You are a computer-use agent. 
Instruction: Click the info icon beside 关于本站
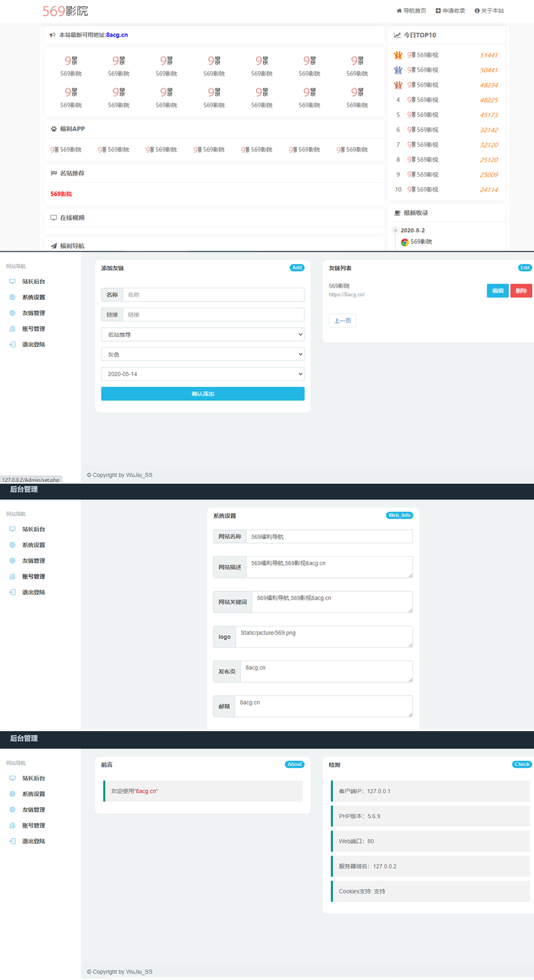[477, 11]
